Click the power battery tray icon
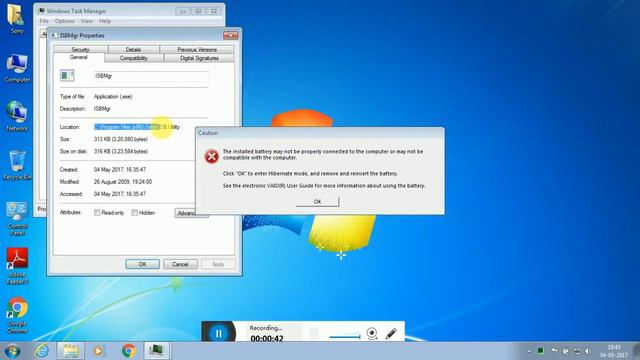Viewport: 640px width, 360px height. tap(565, 351)
